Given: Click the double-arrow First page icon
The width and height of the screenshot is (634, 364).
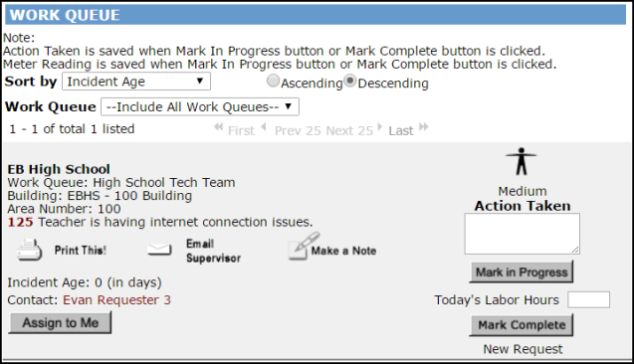Looking at the screenshot, I should point(218,127).
